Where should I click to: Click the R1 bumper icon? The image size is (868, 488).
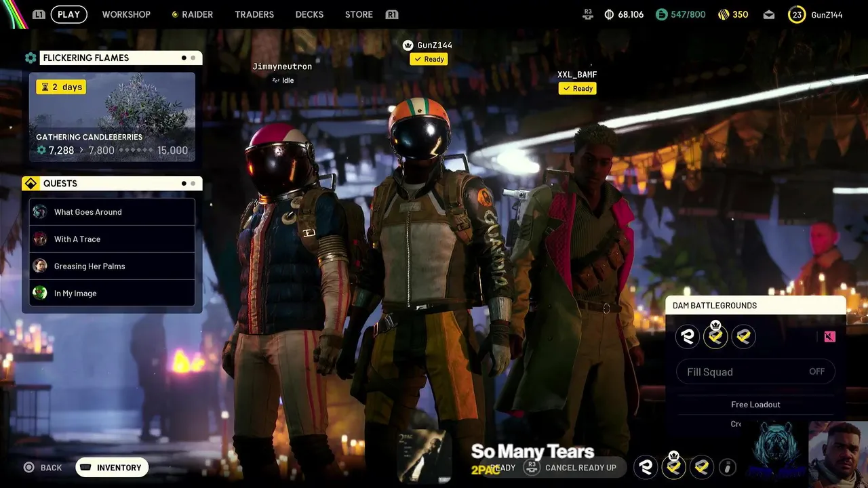[x=391, y=14]
